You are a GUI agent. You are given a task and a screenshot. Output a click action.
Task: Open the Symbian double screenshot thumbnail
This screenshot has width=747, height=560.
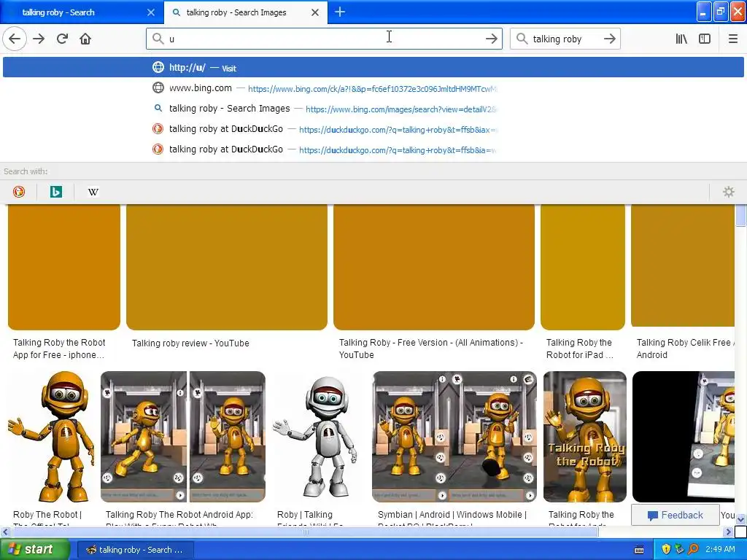coord(454,437)
